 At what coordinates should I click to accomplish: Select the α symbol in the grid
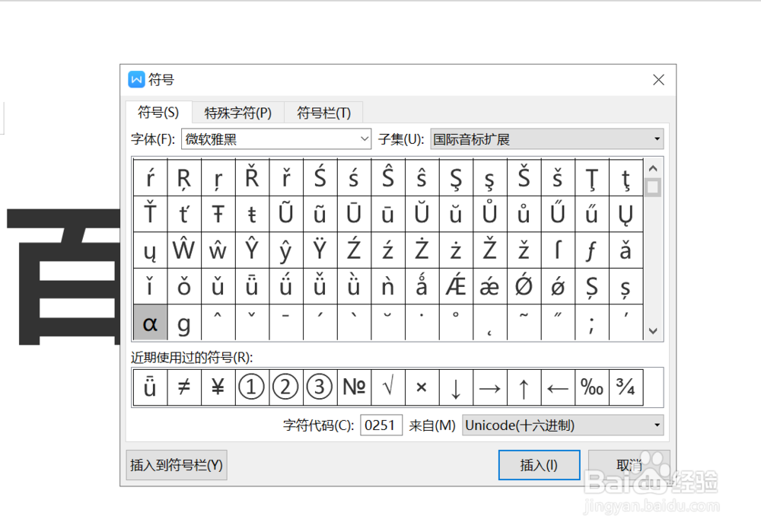[x=150, y=323]
